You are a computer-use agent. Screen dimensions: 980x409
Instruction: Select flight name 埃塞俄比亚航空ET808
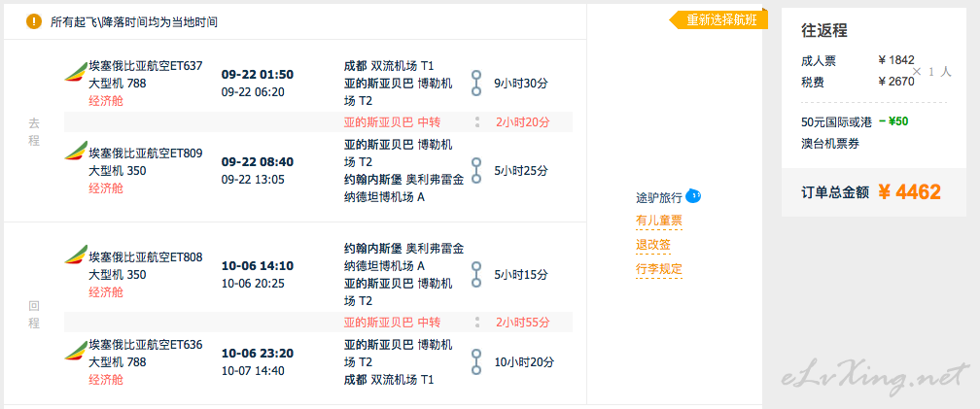point(146,257)
